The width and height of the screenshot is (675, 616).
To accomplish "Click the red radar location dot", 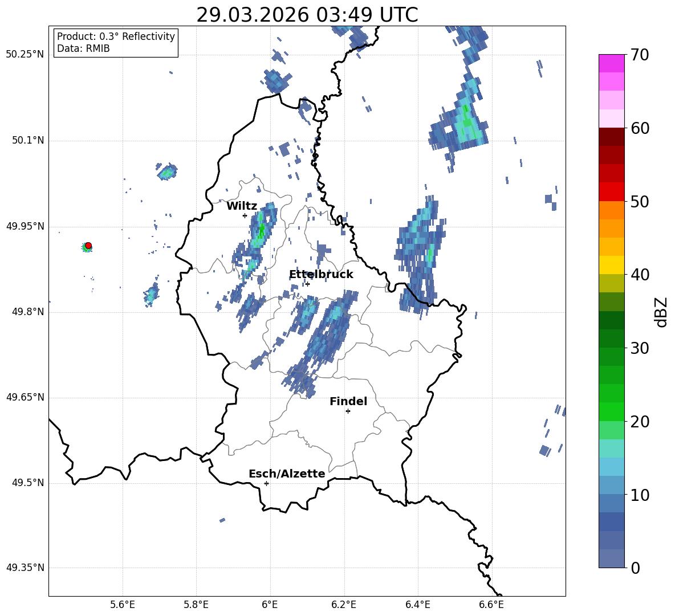I will click(88, 246).
